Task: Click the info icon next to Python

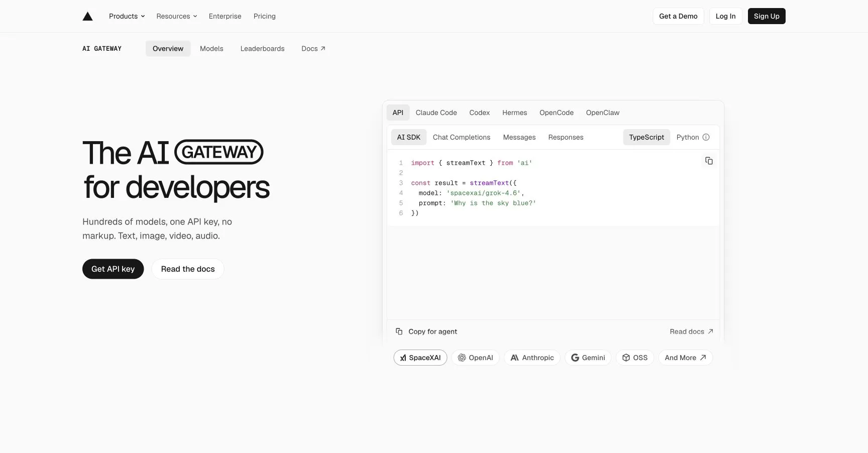Action: [706, 137]
